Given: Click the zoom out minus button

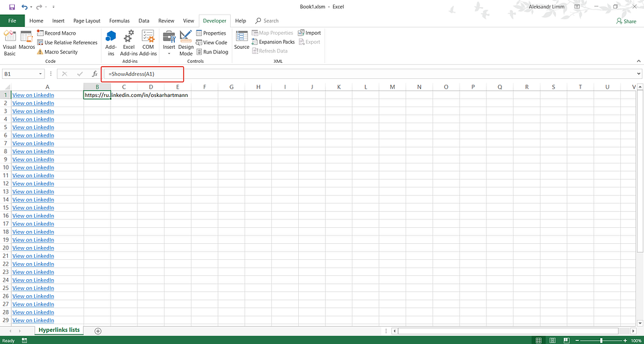Looking at the screenshot, I should [577, 340].
